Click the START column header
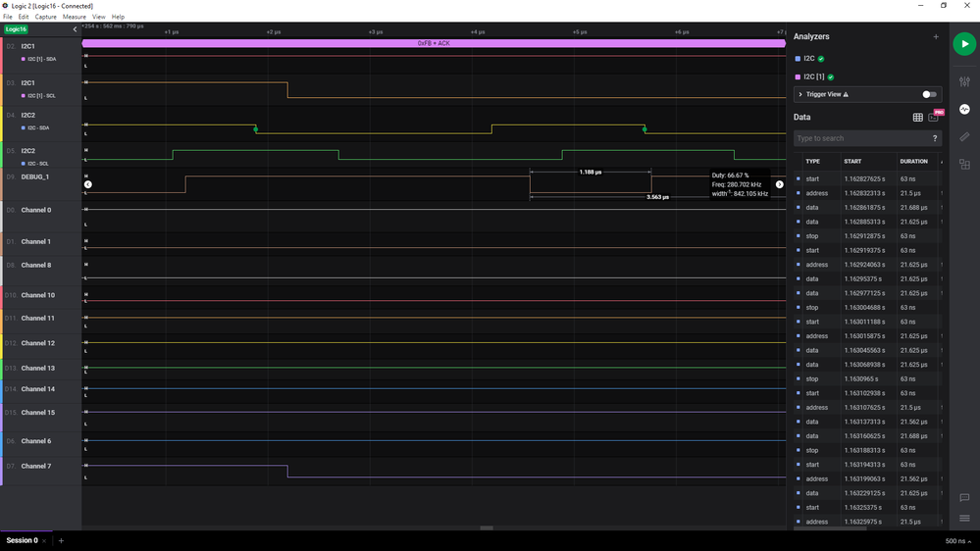 click(x=852, y=161)
